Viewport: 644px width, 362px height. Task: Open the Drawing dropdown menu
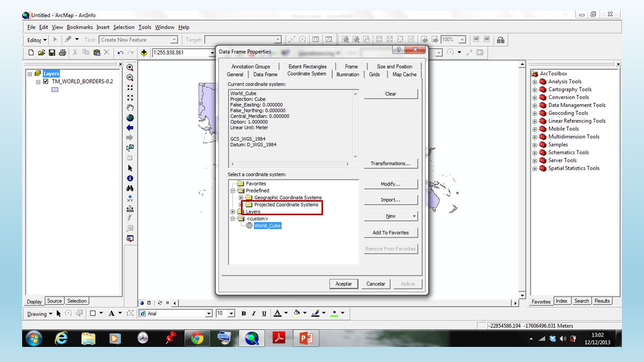(40, 314)
